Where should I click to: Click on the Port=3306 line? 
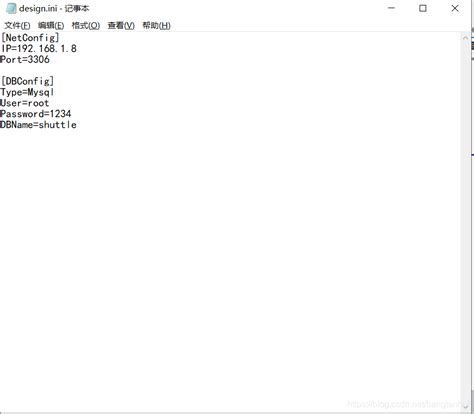(25, 60)
